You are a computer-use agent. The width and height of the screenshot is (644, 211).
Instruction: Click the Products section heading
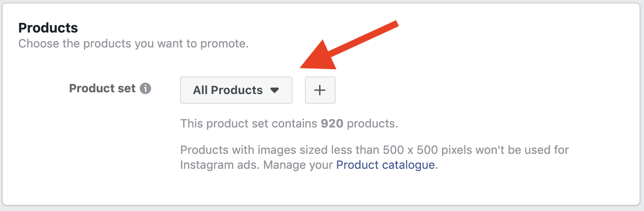tap(48, 28)
